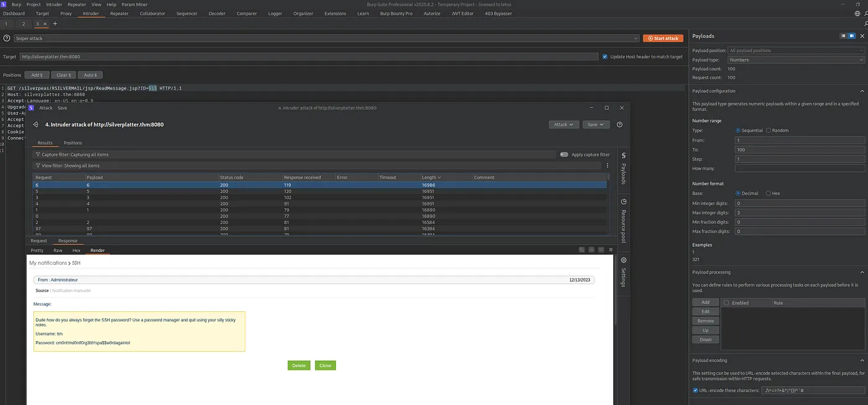Select the Pretty response view tab
Image resolution: width=868 pixels, height=405 pixels.
point(37,251)
